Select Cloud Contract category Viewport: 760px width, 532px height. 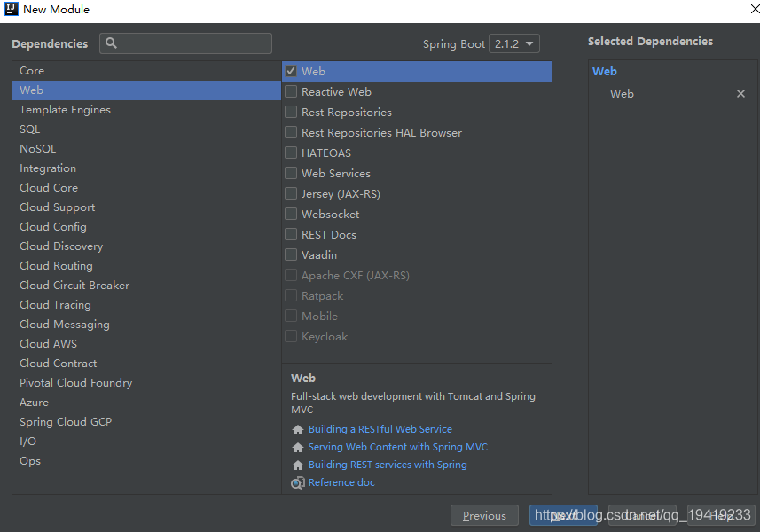tap(146, 363)
